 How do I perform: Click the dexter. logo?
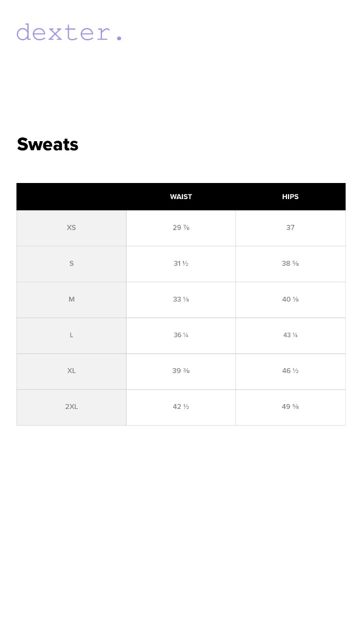tap(70, 33)
